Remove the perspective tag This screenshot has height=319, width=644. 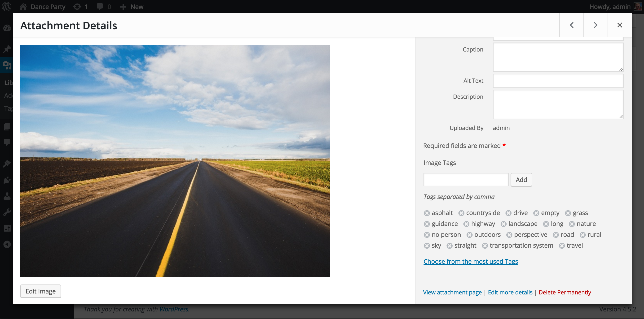(509, 235)
